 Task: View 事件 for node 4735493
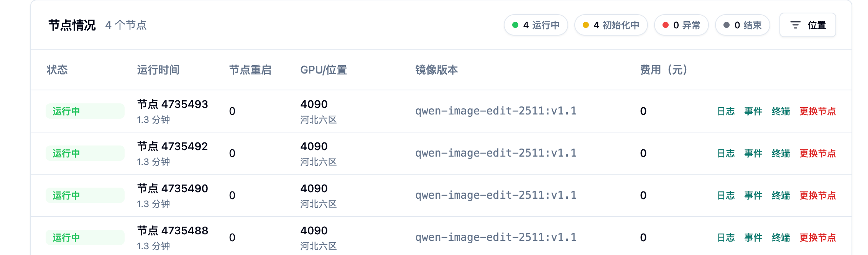[x=753, y=111]
